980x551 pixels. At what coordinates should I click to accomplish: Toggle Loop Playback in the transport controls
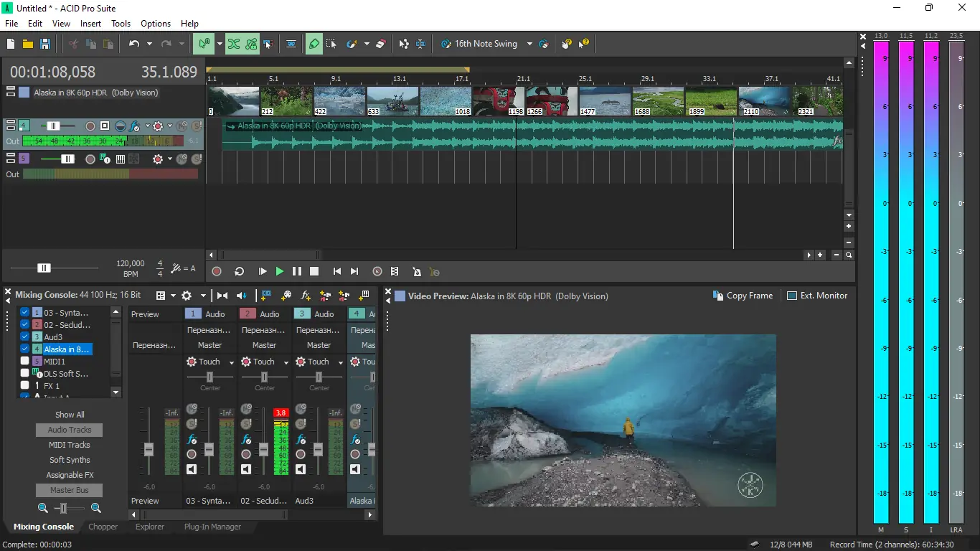point(240,271)
